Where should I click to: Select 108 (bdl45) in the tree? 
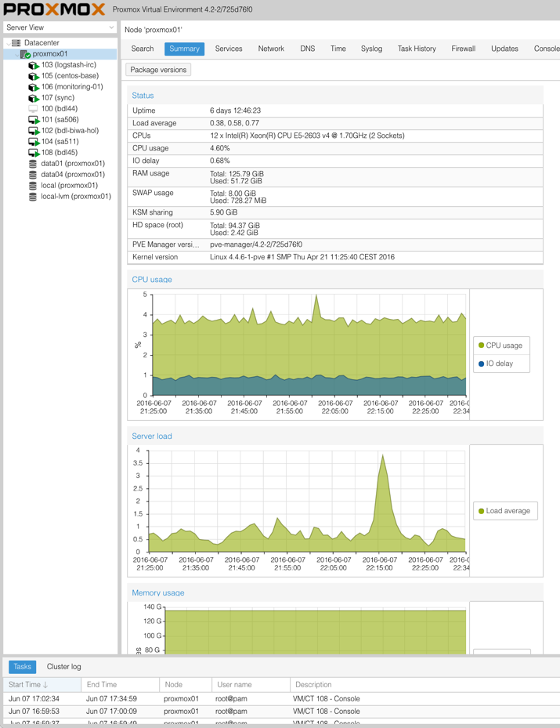point(60,153)
